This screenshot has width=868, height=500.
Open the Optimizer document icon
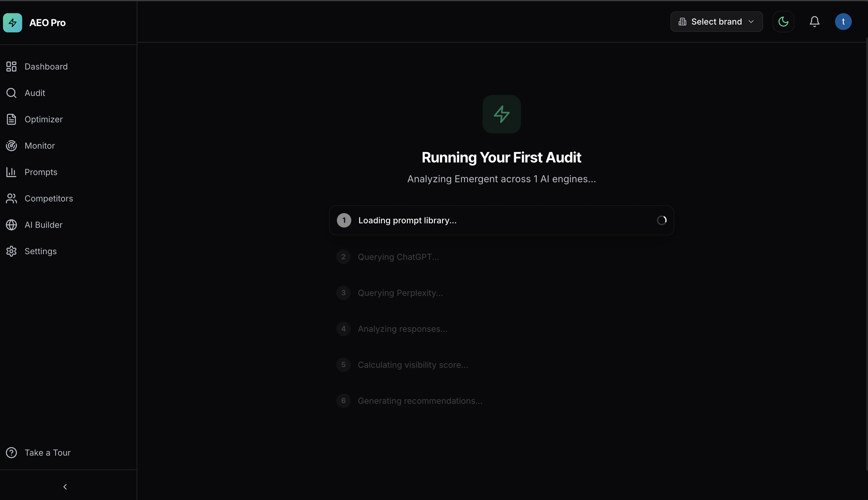click(x=11, y=119)
